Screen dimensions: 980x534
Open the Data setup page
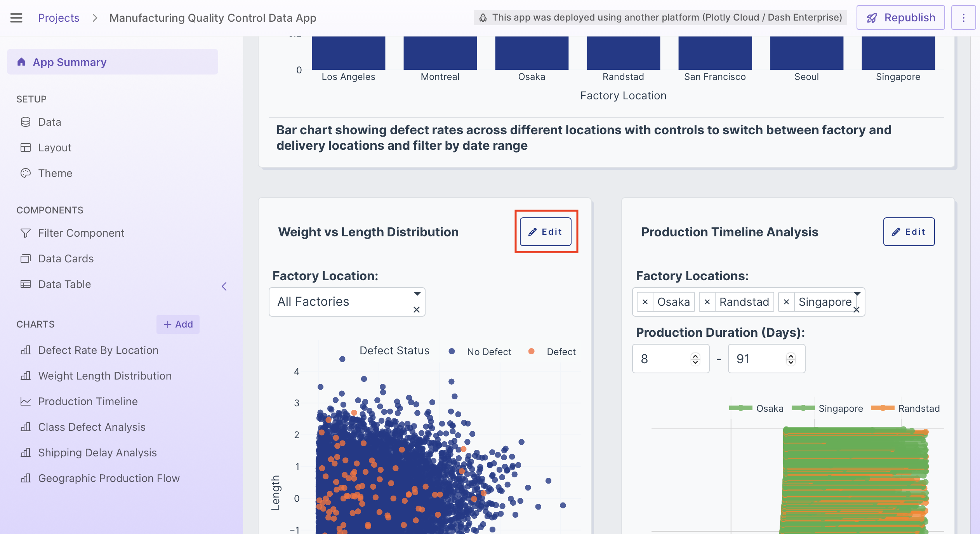[49, 122]
